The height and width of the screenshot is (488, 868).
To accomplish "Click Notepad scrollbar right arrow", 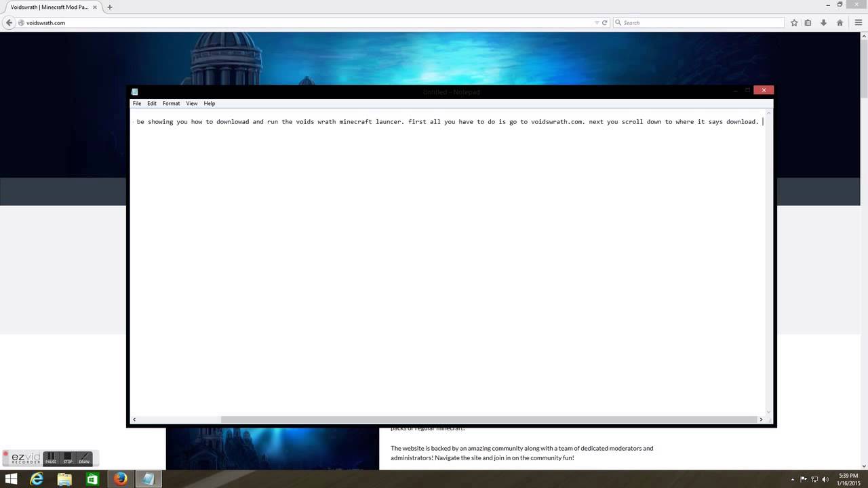I will pos(761,420).
